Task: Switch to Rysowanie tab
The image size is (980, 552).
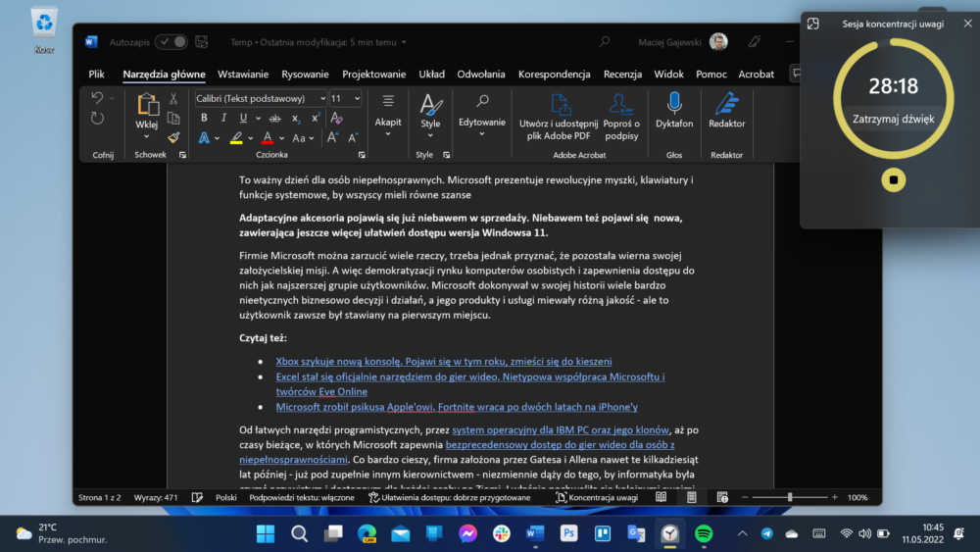Action: pos(305,74)
